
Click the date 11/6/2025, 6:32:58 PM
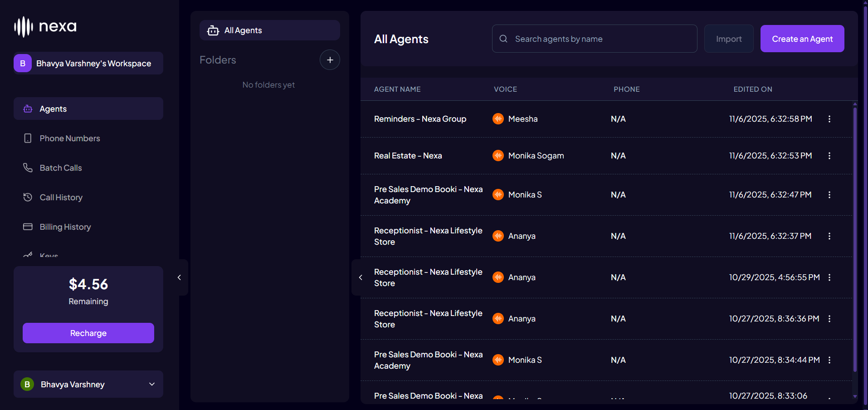pos(770,119)
